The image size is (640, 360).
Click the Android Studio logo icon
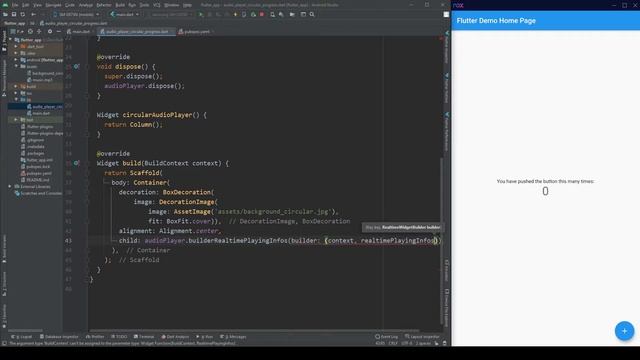(x=5, y=5)
